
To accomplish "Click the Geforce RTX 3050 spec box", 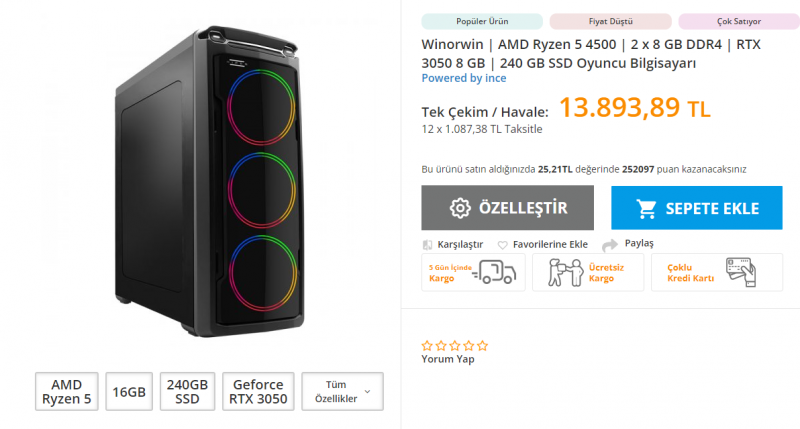I will click(258, 391).
